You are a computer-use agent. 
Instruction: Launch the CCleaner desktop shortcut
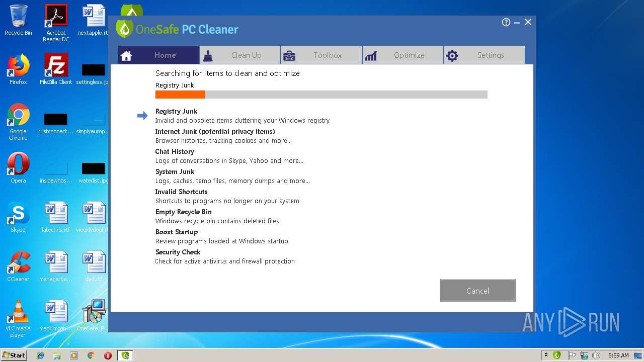click(x=18, y=266)
